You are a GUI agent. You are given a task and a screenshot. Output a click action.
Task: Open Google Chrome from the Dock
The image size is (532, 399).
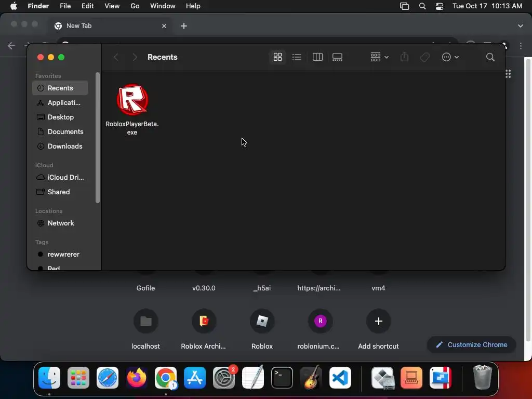(x=166, y=378)
